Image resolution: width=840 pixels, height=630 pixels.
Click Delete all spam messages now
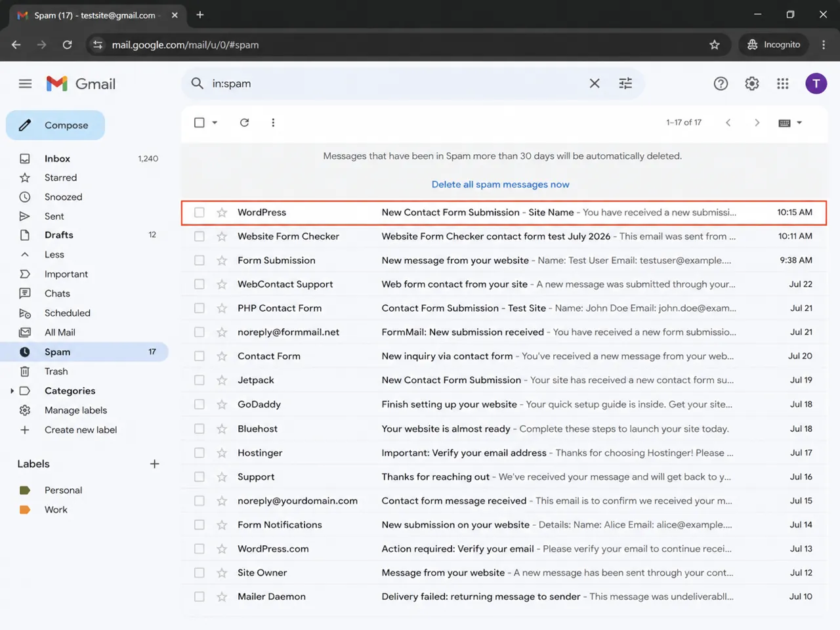(x=500, y=184)
